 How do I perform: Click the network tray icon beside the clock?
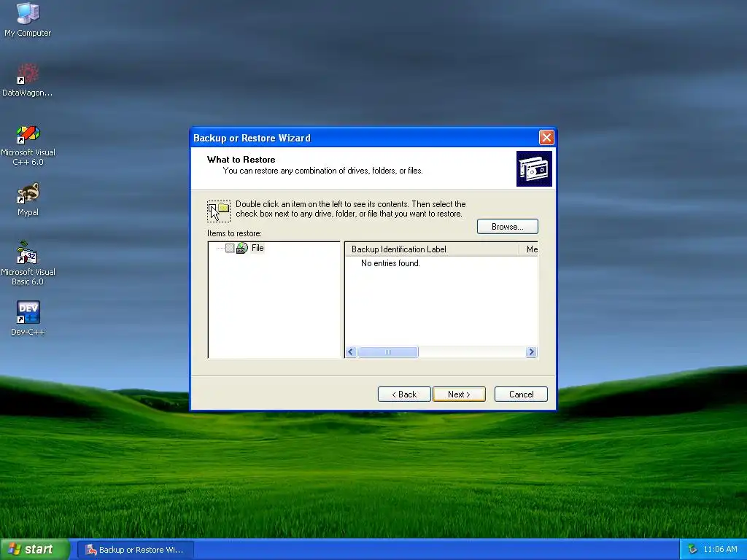[692, 549]
